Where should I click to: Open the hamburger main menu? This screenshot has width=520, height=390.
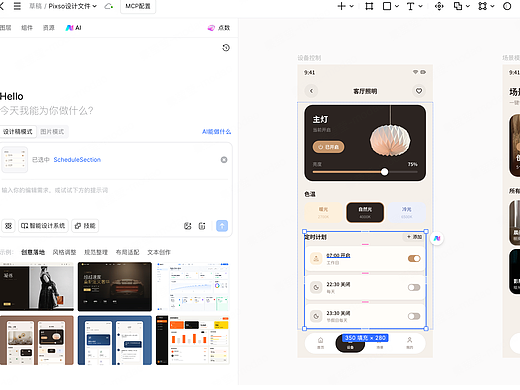[x=17, y=6]
